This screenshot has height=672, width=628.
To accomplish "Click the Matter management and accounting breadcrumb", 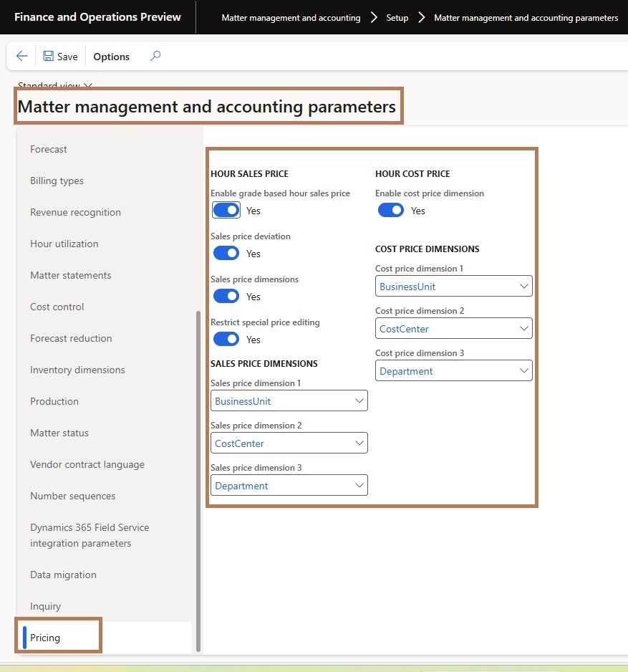I will click(291, 18).
